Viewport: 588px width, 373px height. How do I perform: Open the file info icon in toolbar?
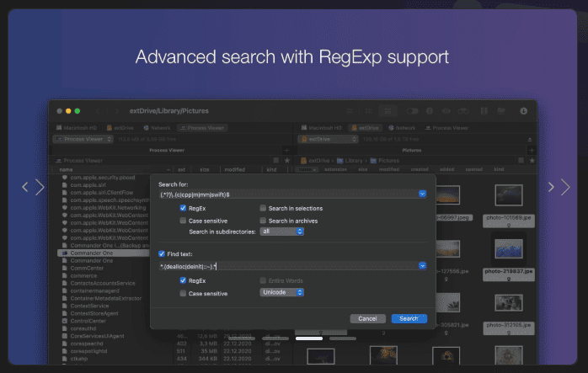tap(430, 111)
